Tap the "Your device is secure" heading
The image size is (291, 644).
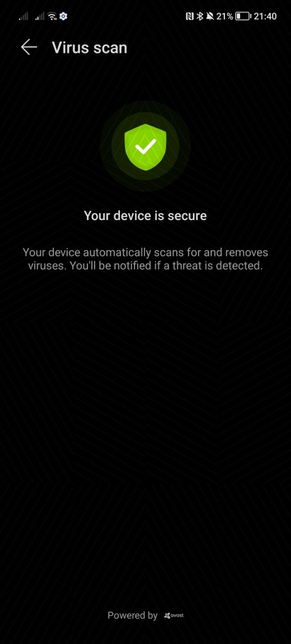coord(145,216)
